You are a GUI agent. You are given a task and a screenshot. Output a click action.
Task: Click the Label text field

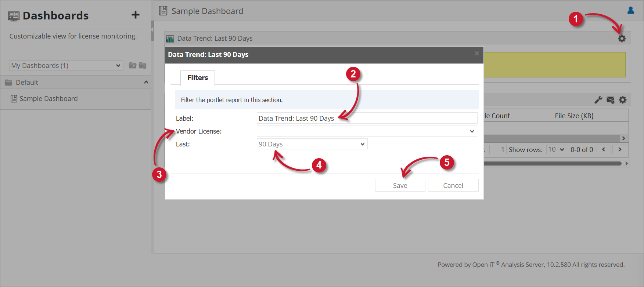tap(367, 118)
